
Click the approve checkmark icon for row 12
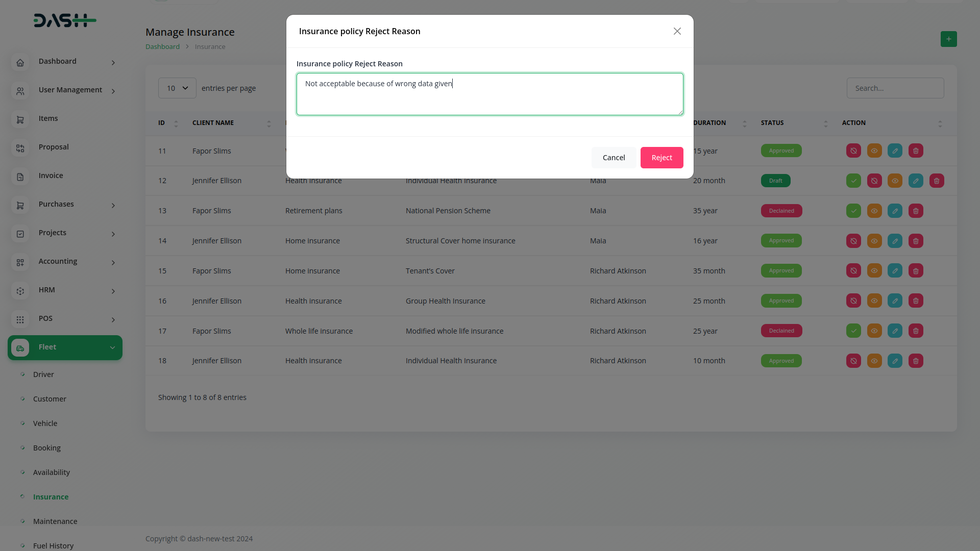(x=853, y=181)
